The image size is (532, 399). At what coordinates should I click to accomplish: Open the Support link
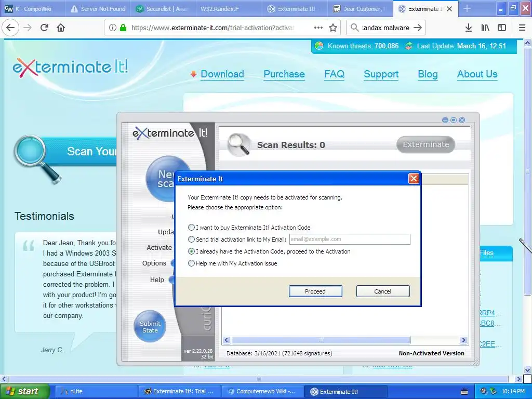coord(381,74)
